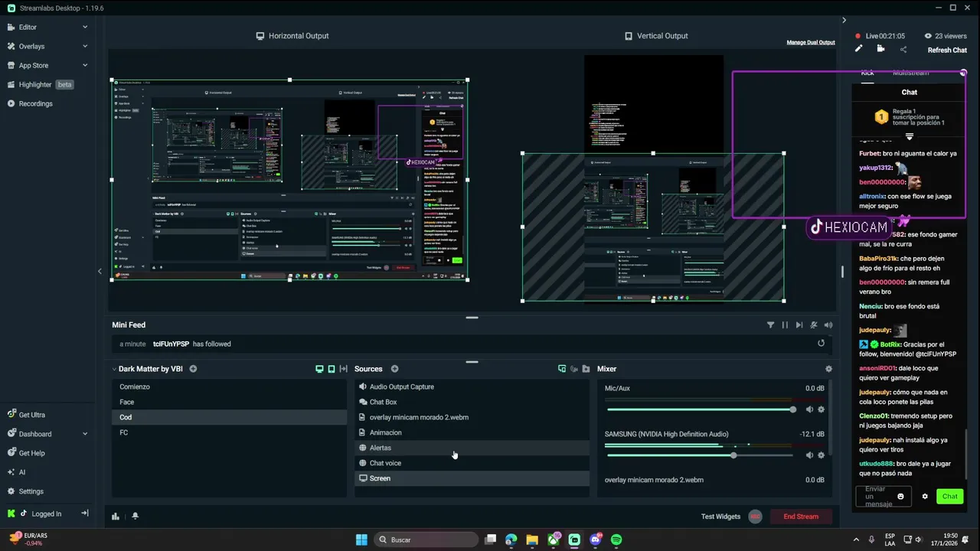
Task: Filter Mini Feed events with funnel icon
Action: [770, 325]
